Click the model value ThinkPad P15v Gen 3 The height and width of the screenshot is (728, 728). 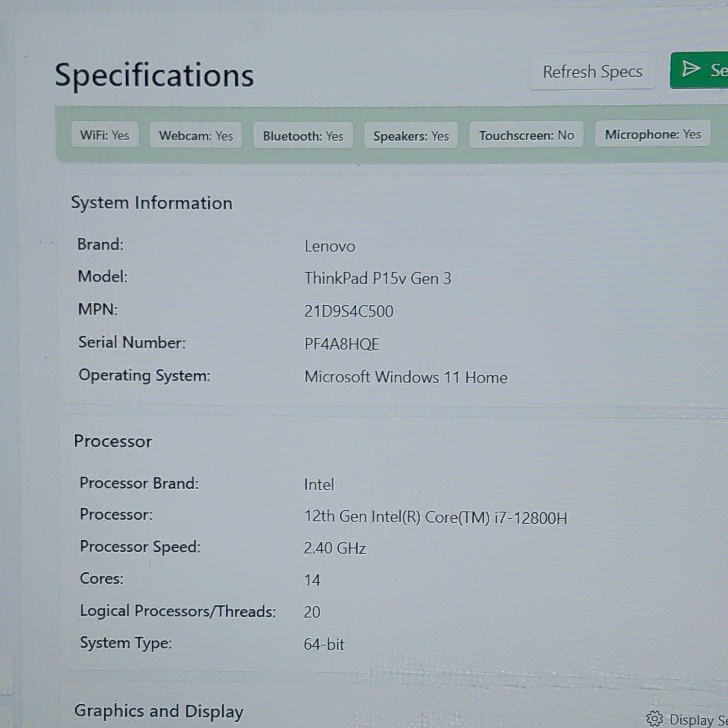[378, 279]
